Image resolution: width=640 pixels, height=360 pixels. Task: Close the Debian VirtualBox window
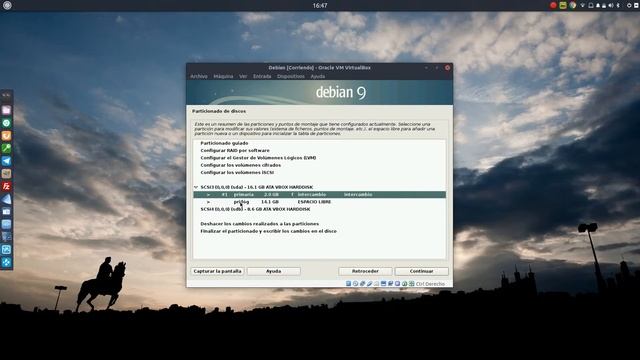(x=447, y=68)
